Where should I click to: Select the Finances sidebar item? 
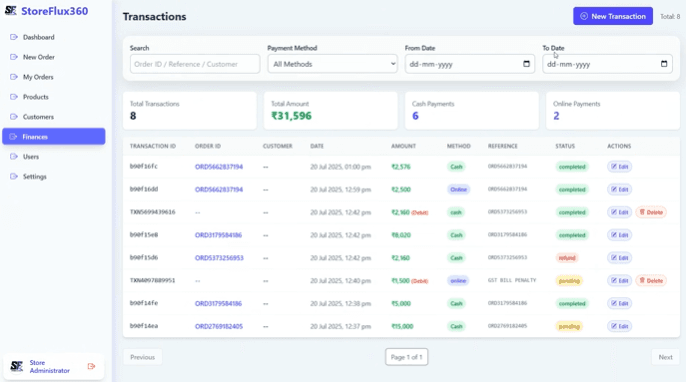[x=53, y=137]
